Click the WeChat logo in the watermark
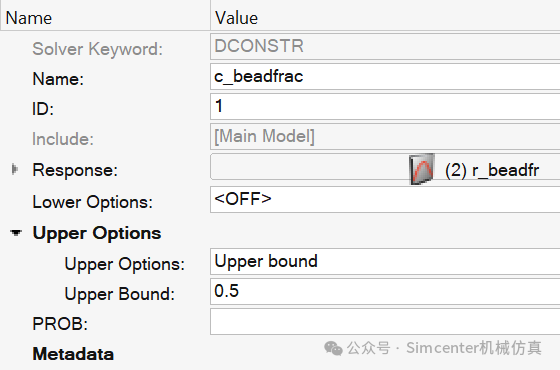 coord(333,348)
